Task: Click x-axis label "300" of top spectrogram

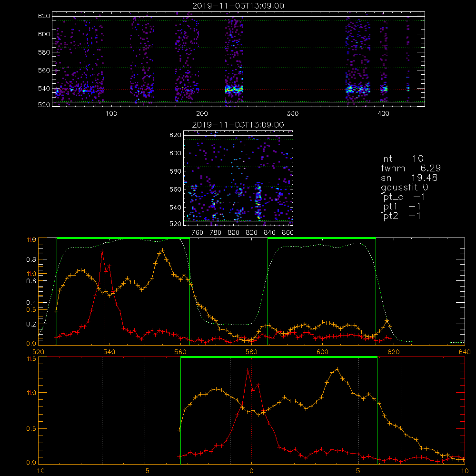Action: coord(293,114)
